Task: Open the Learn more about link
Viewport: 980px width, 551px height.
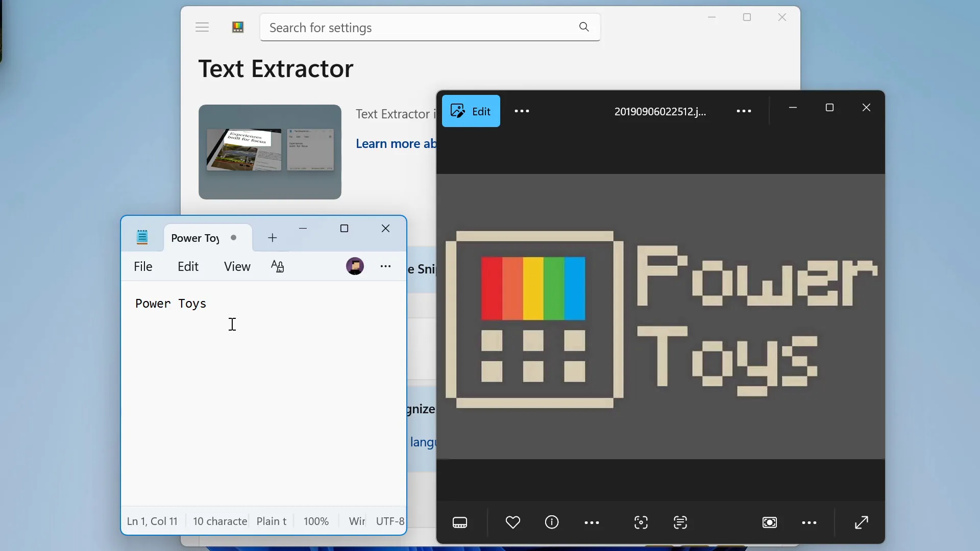Action: click(x=396, y=144)
